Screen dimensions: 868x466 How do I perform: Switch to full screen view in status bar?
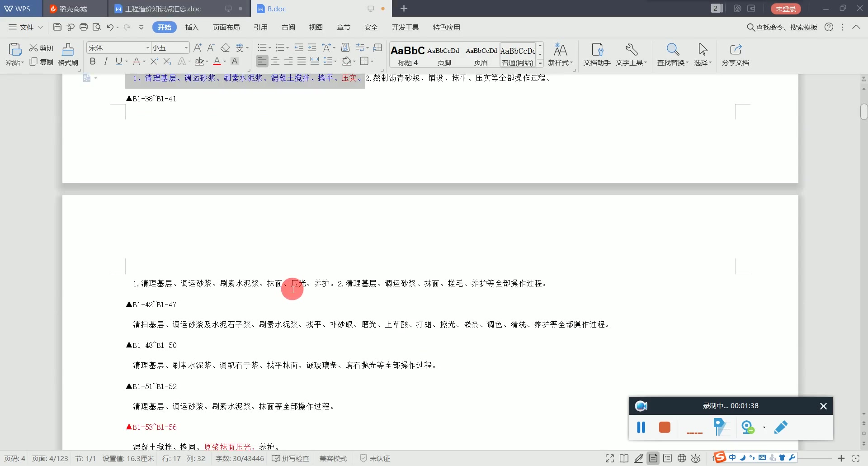point(610,458)
